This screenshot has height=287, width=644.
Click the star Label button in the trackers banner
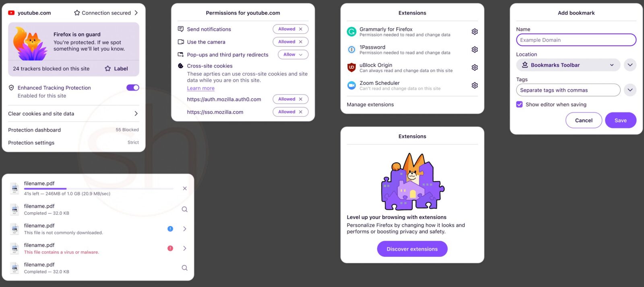pos(116,69)
